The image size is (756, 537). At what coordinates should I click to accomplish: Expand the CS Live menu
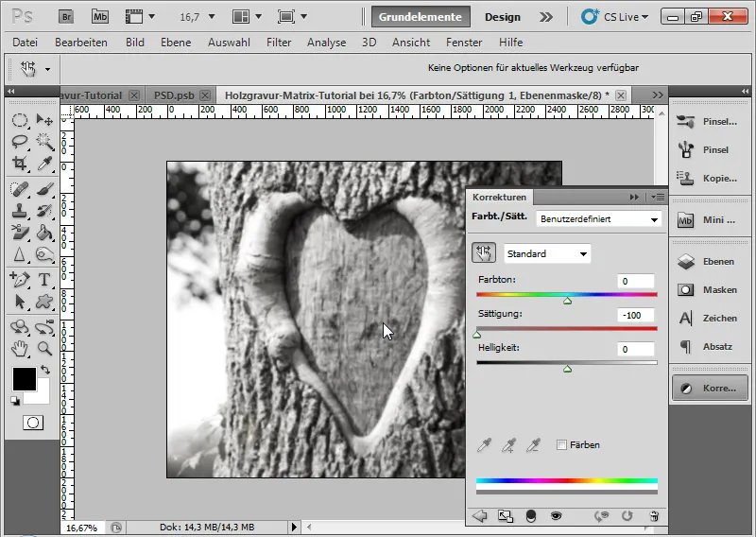(614, 17)
